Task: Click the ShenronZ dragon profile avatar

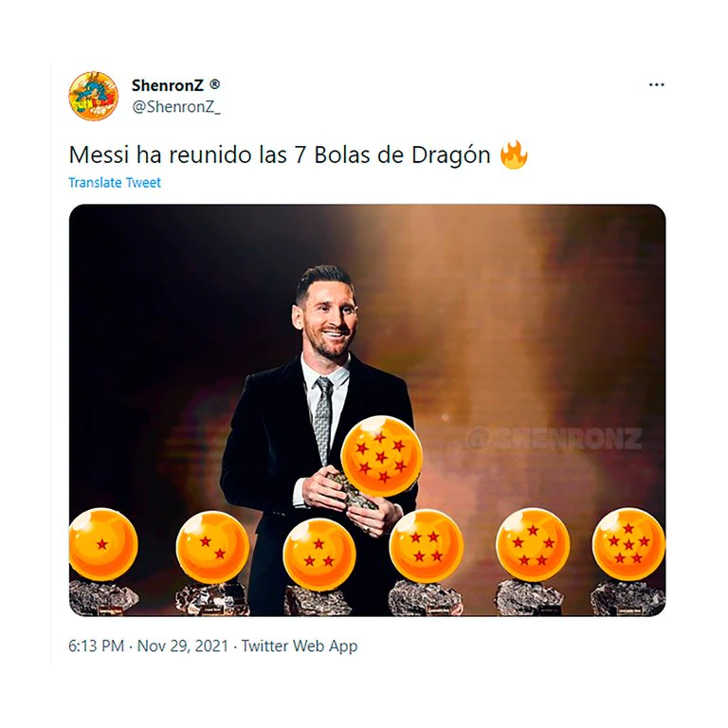Action: point(93,96)
